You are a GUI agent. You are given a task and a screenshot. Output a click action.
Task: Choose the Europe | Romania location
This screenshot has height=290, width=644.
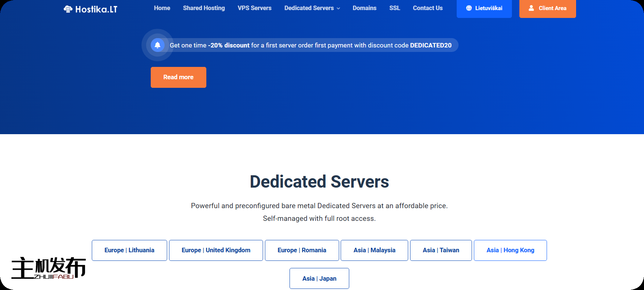tap(302, 250)
